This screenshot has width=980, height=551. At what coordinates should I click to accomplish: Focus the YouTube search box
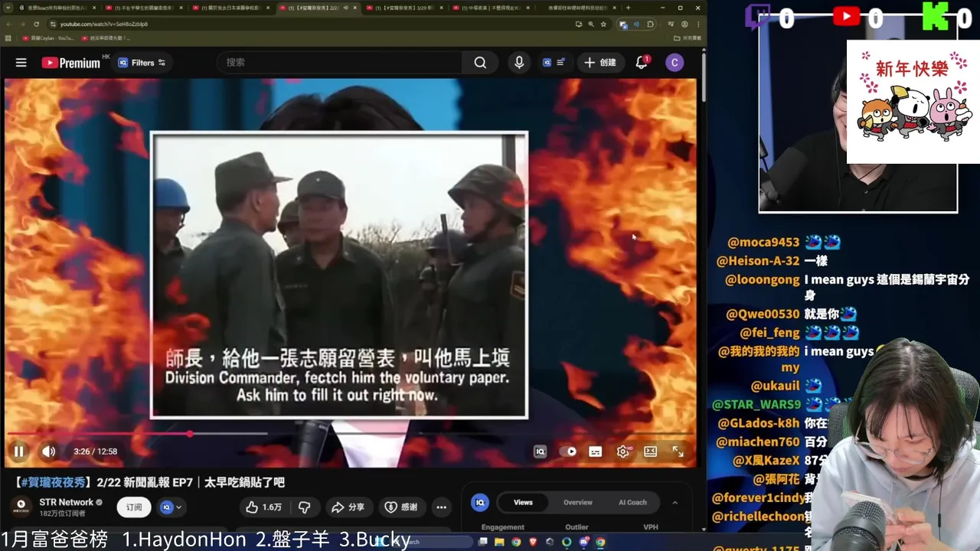click(340, 63)
